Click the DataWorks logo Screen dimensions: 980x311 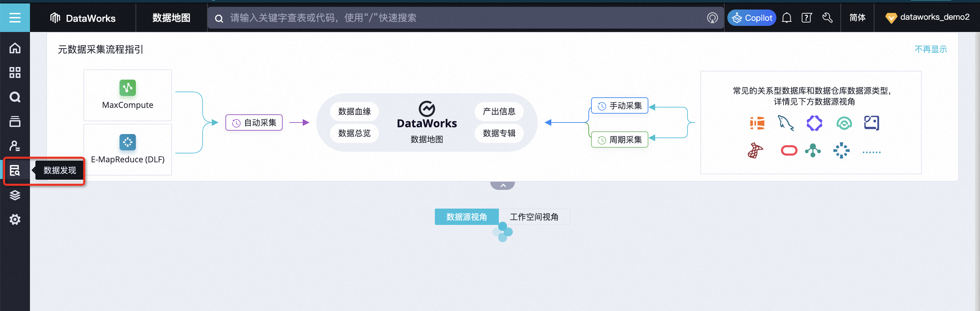(83, 18)
